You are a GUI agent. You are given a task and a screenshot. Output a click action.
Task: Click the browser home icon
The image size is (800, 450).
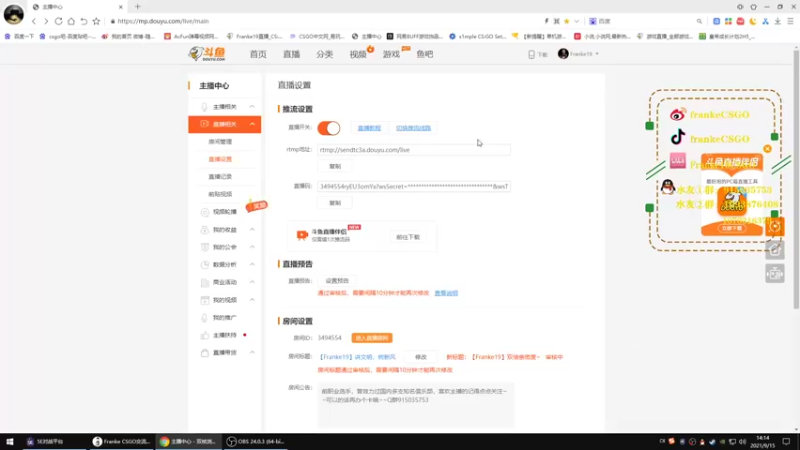(x=71, y=21)
